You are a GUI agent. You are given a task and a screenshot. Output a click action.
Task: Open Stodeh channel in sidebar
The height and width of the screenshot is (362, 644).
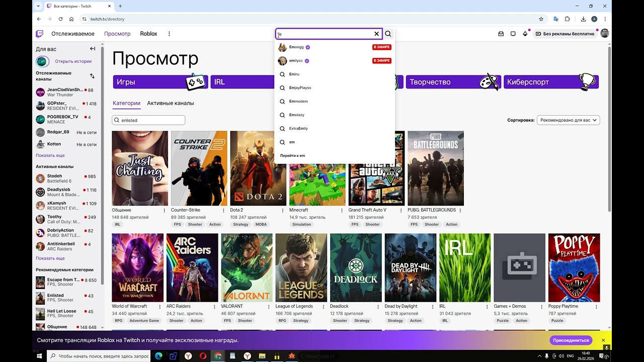point(65,178)
